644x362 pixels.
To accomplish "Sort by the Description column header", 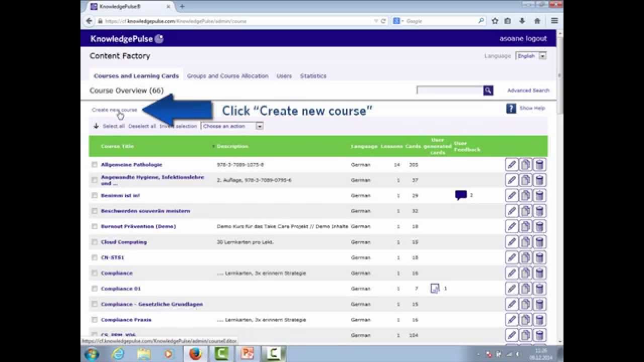I will click(x=232, y=146).
